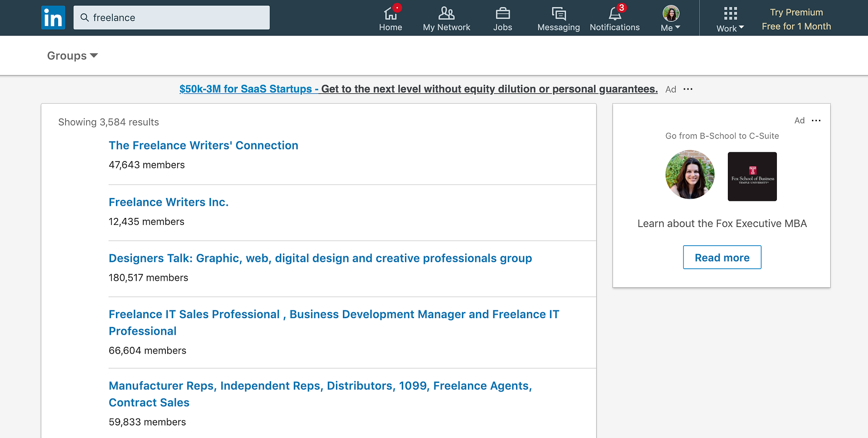The image size is (868, 438).
Task: Open My Network icon
Action: pos(446,14)
